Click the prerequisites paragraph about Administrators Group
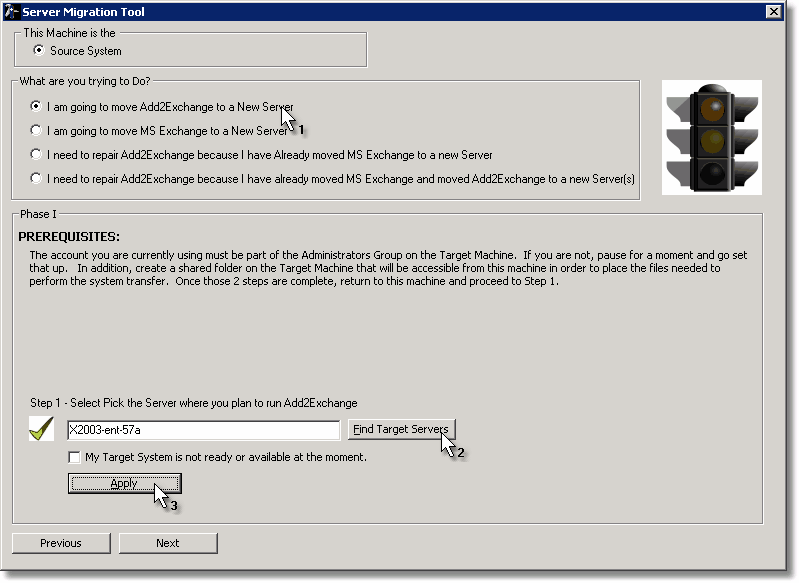799x583 pixels. tap(388, 268)
